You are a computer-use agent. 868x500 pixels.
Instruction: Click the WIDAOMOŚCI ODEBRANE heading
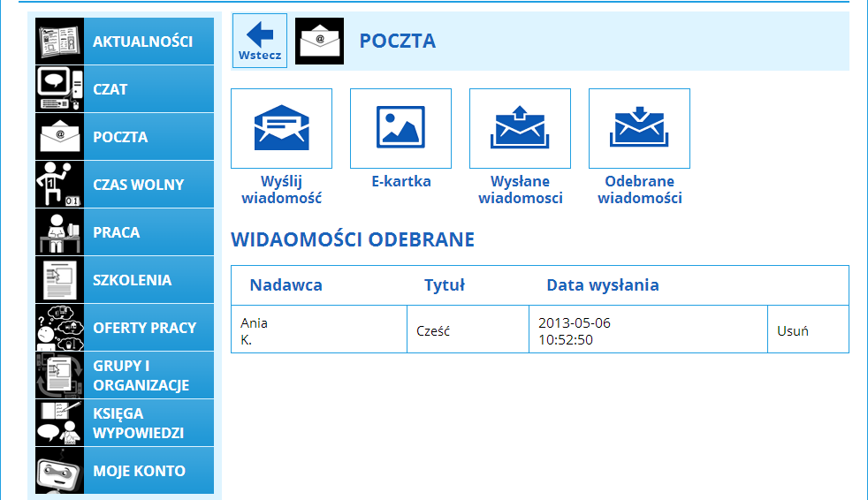coord(353,239)
